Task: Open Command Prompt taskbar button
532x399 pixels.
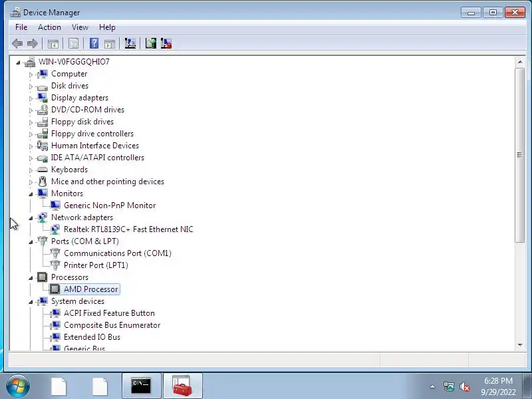Action: (141, 386)
